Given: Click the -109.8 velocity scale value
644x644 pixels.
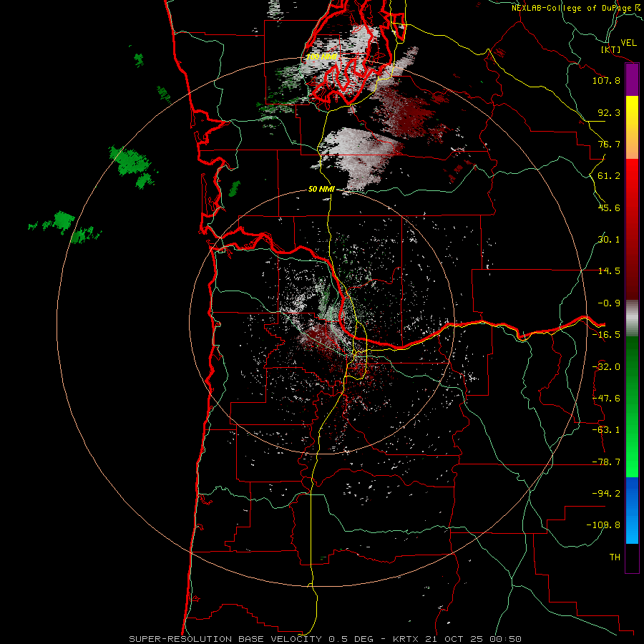Looking at the screenshot, I should (603, 525).
